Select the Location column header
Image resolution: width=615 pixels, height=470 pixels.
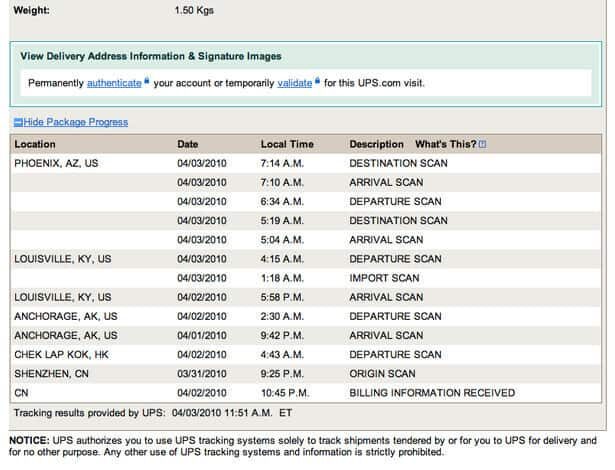(35, 144)
